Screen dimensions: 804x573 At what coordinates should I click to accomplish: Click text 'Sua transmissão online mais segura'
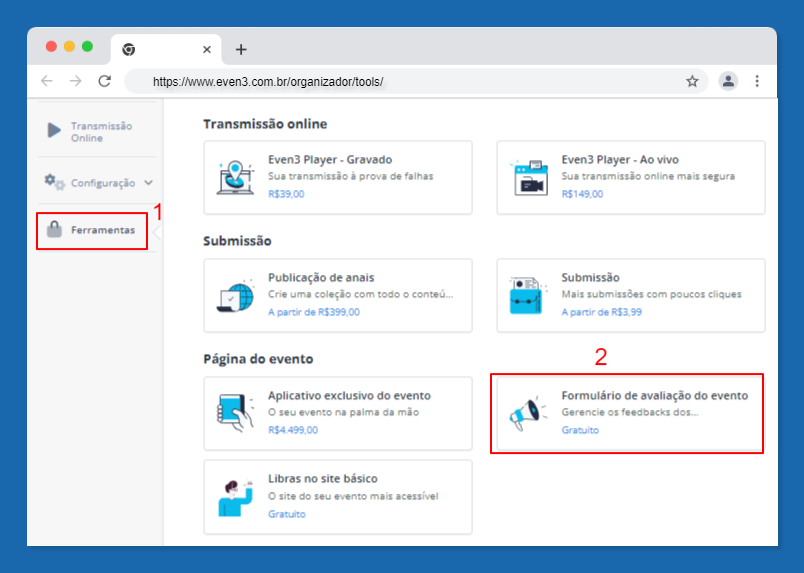648,176
